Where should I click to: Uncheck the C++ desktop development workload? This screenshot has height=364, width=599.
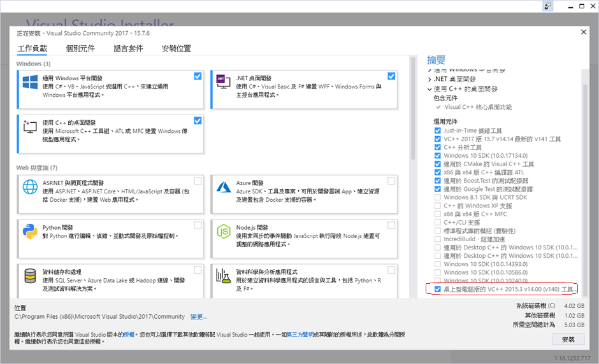tap(198, 120)
